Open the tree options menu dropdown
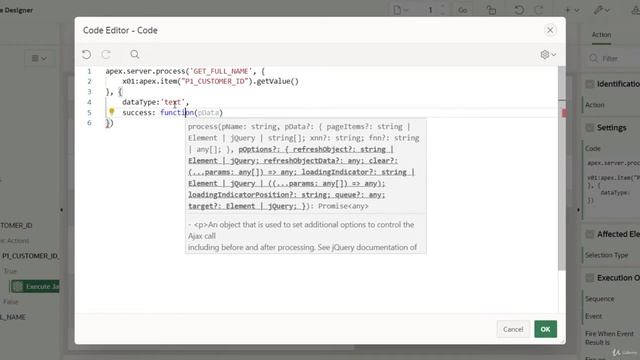Image resolution: width=640 pixels, height=360 pixels. [x=39, y=59]
